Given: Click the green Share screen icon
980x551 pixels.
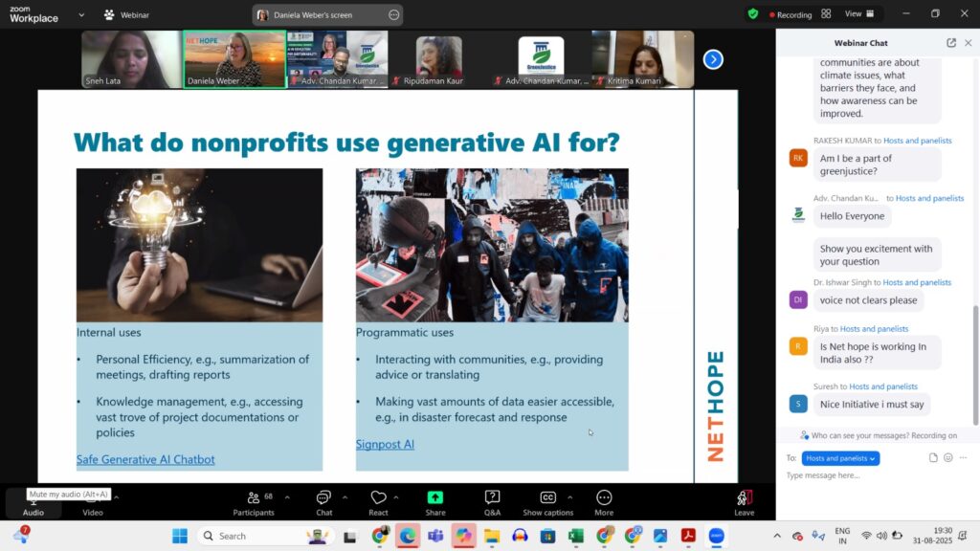Looking at the screenshot, I should tap(435, 502).
